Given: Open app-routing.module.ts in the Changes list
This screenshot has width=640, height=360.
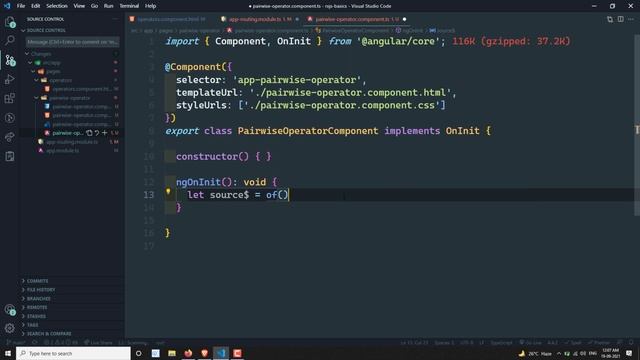Looking at the screenshot, I should (x=71, y=142).
